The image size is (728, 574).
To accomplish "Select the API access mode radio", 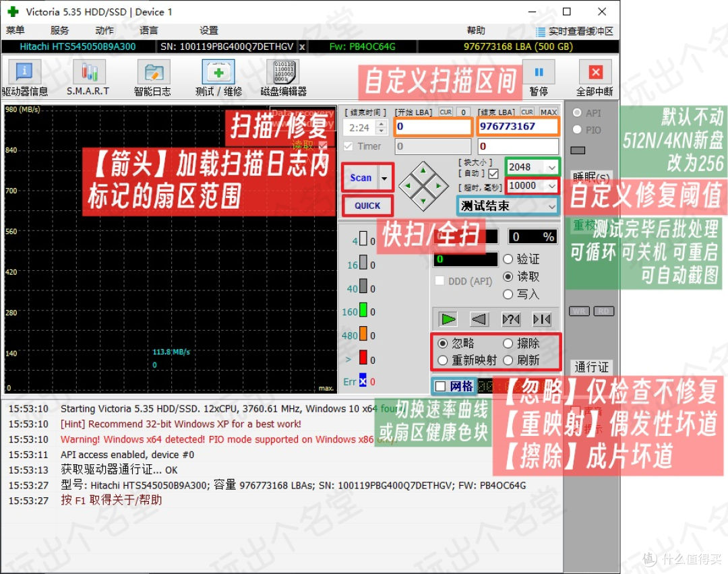I will [x=577, y=113].
